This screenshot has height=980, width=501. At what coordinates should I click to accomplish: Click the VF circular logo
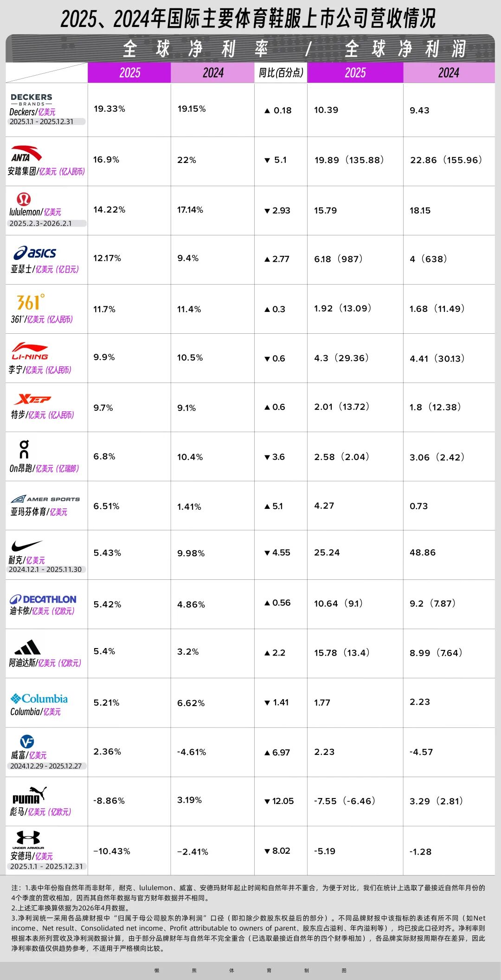[27, 742]
